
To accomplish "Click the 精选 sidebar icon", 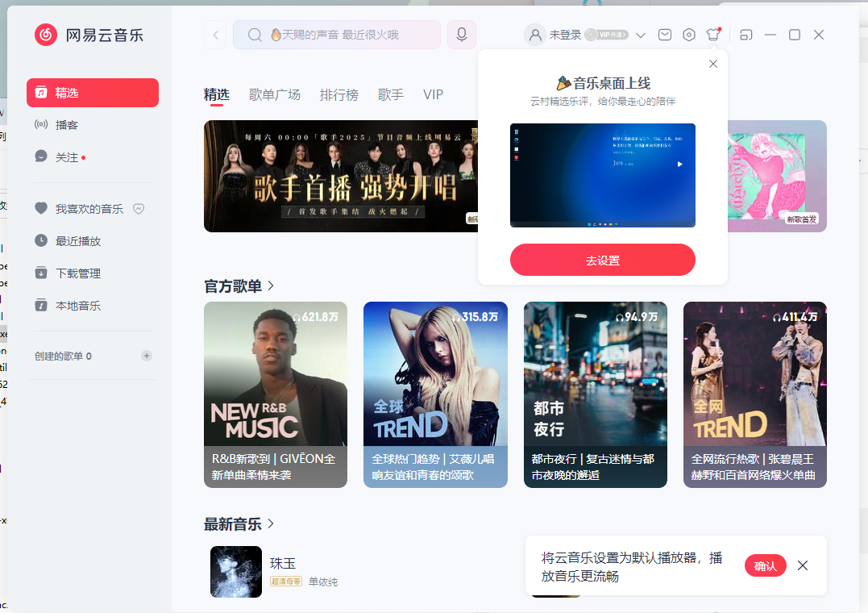I will point(41,93).
